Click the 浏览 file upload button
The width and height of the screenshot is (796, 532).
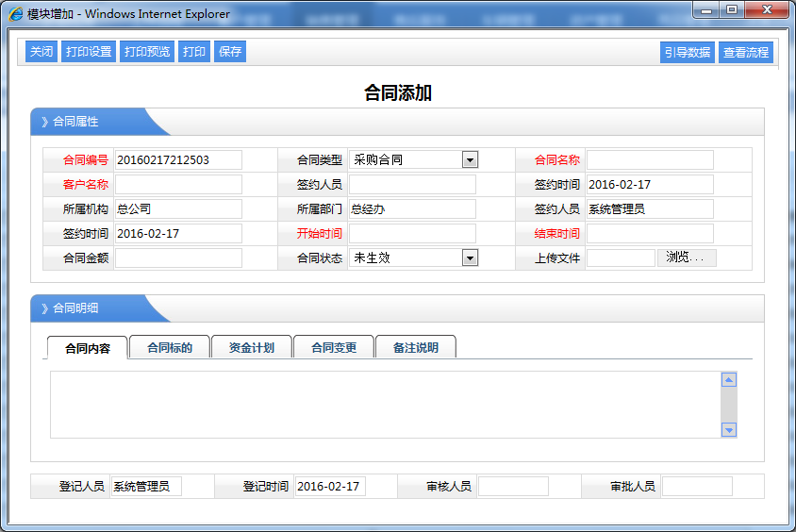click(x=687, y=258)
